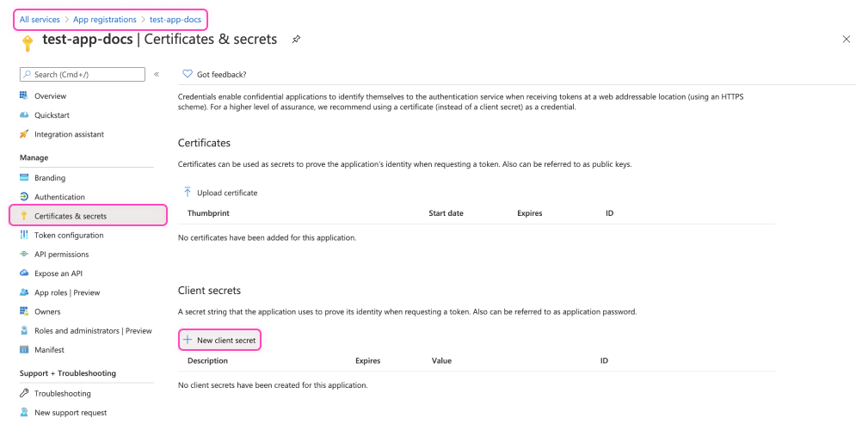Click the App registrations breadcrumb link
The width and height of the screenshot is (868, 430).
pos(104,19)
